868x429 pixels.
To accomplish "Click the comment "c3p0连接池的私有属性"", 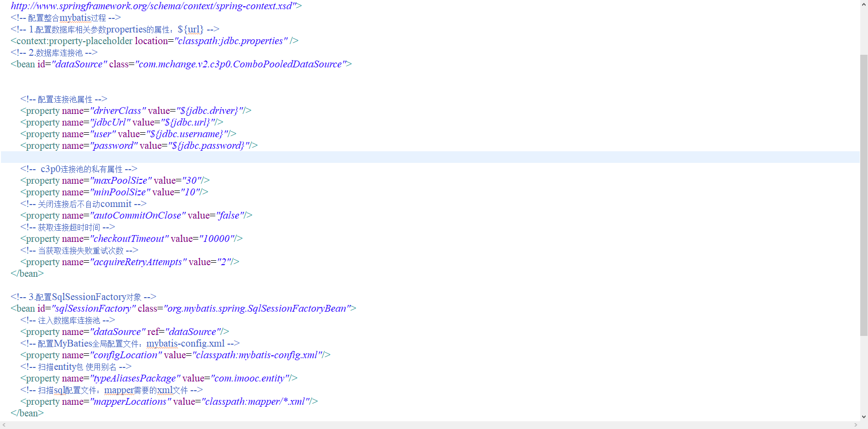I will click(79, 169).
